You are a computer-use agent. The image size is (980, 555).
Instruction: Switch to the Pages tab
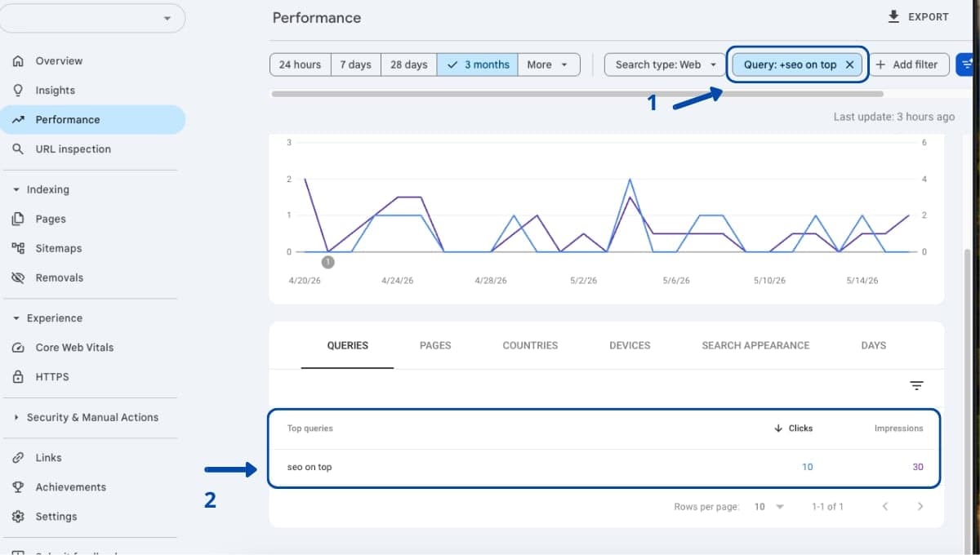tap(435, 345)
